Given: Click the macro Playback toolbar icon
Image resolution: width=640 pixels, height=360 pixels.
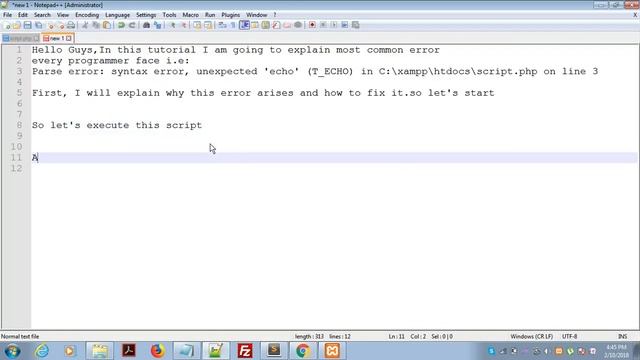Looking at the screenshot, I should (x=334, y=25).
